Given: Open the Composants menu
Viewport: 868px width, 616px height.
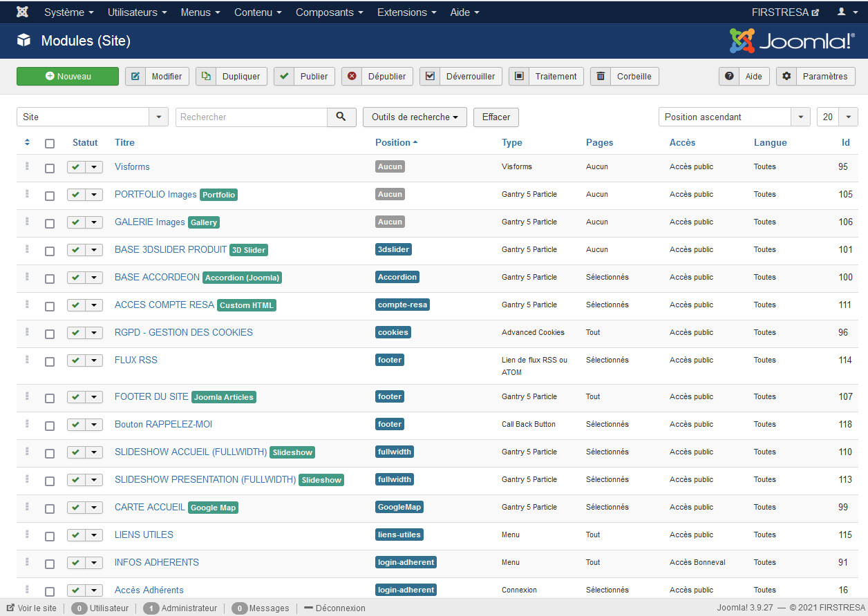Looking at the screenshot, I should click(329, 12).
